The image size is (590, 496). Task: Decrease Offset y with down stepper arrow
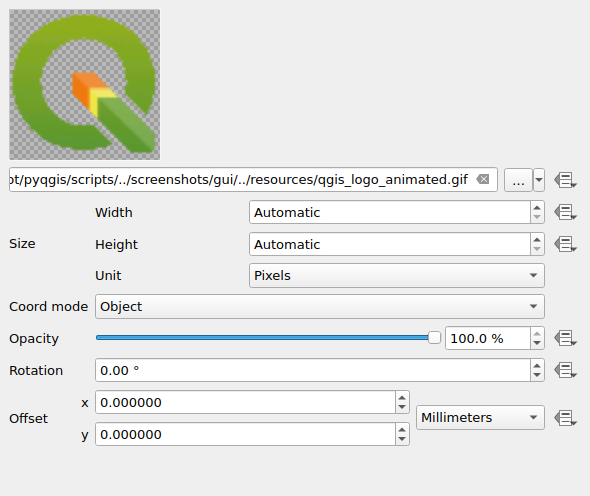[402, 439]
